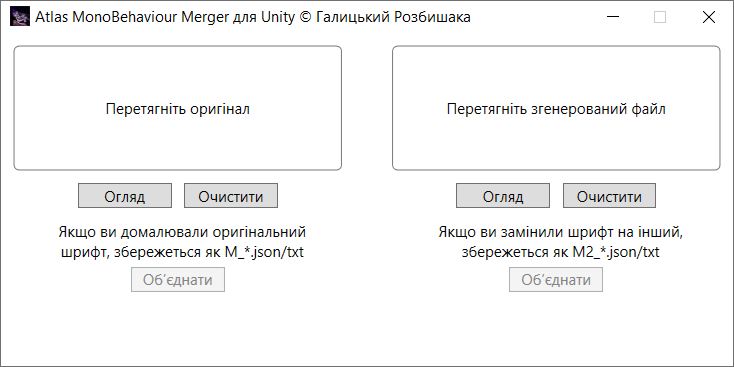Open right Огляд for generated file
734x367 pixels.
(503, 196)
